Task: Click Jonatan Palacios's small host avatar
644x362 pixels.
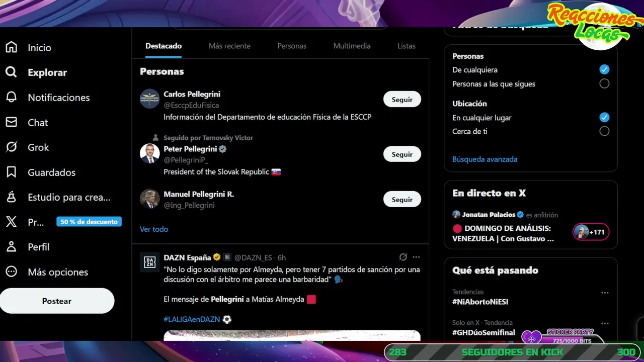Action: tap(456, 214)
